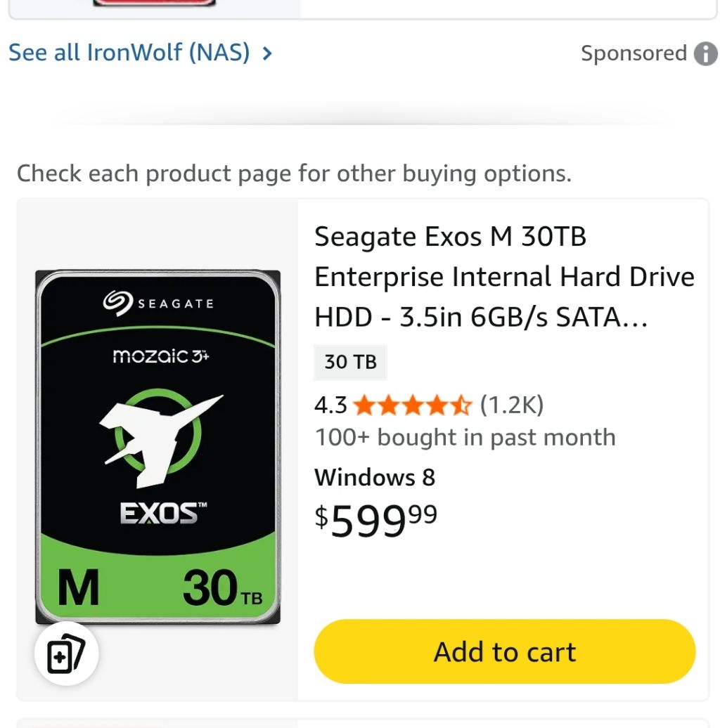Viewport: 720px width, 728px height.
Task: Click the Seagate logo on the drive image
Action: point(158,303)
